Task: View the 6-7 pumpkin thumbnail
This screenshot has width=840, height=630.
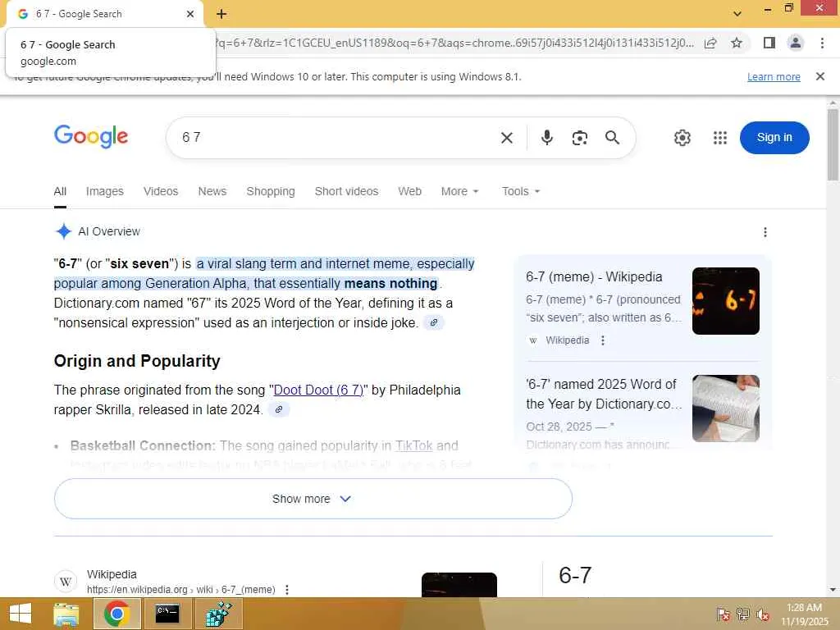Action: (725, 301)
